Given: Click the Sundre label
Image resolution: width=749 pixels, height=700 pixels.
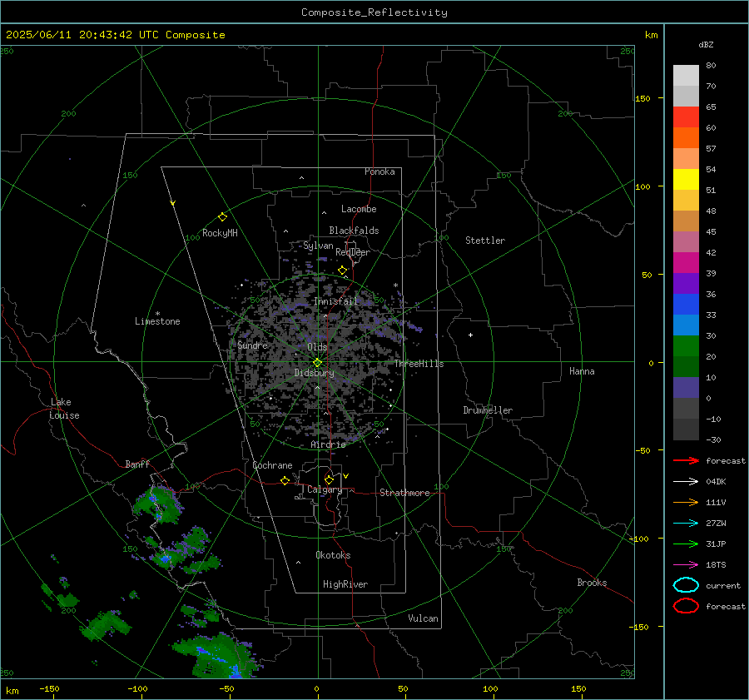Looking at the screenshot, I should tap(252, 345).
